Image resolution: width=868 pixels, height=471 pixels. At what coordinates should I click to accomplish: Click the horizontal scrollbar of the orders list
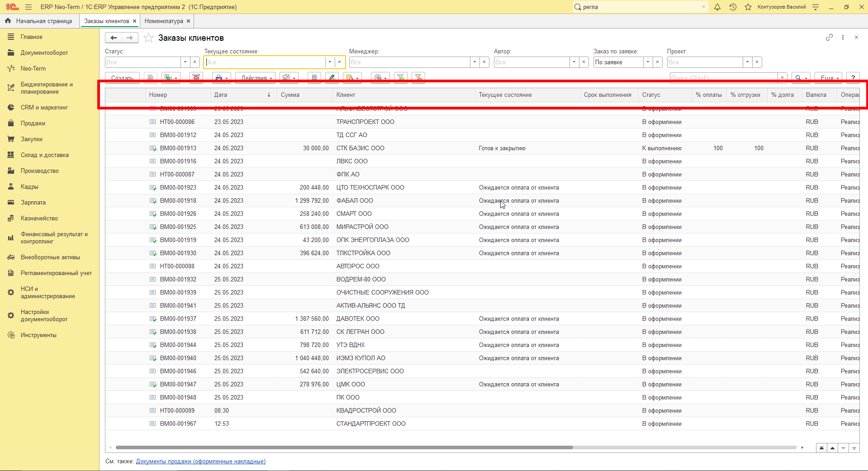tap(344, 447)
